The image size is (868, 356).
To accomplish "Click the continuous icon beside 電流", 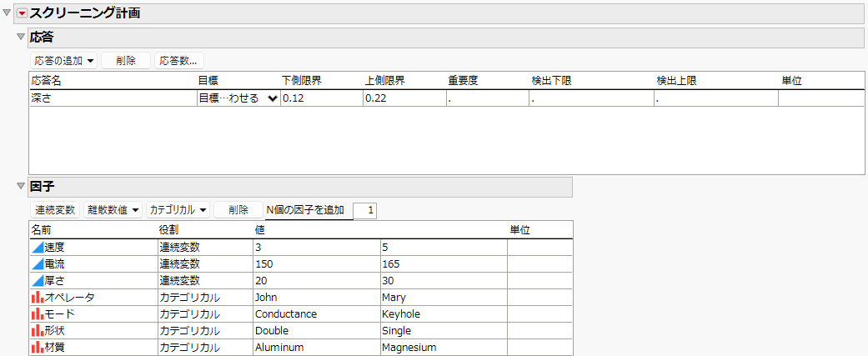I will coord(37,263).
